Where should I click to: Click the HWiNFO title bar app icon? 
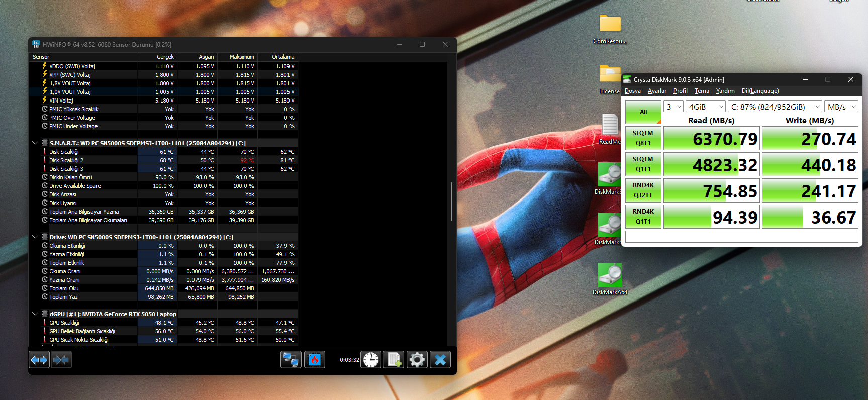[x=36, y=44]
